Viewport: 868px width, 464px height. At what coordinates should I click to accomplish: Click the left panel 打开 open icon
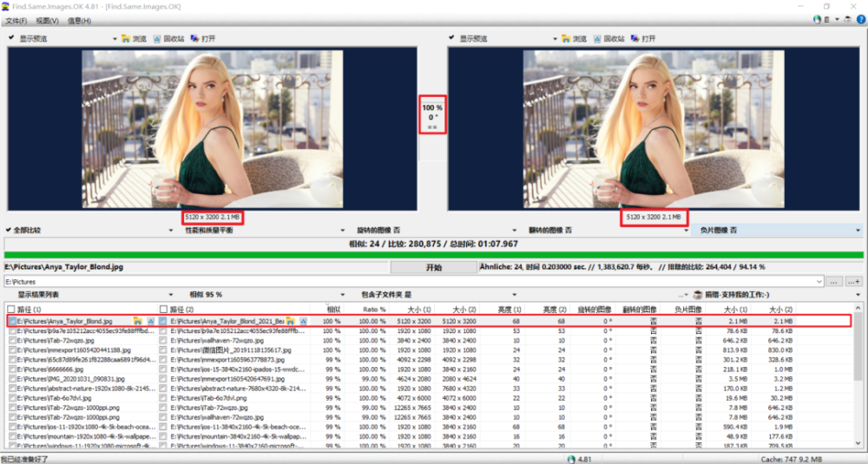(195, 39)
